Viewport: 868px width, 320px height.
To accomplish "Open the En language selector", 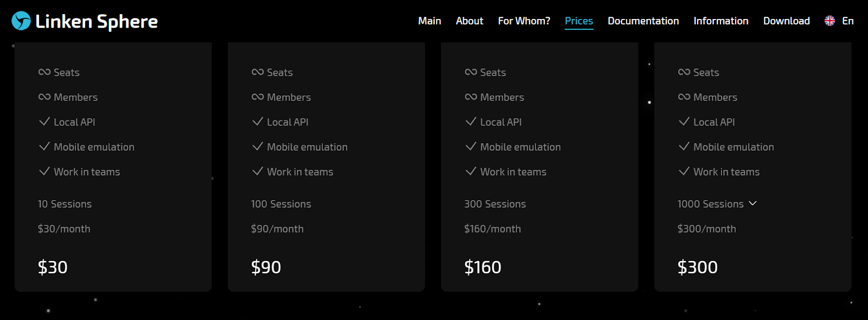I will (x=847, y=21).
